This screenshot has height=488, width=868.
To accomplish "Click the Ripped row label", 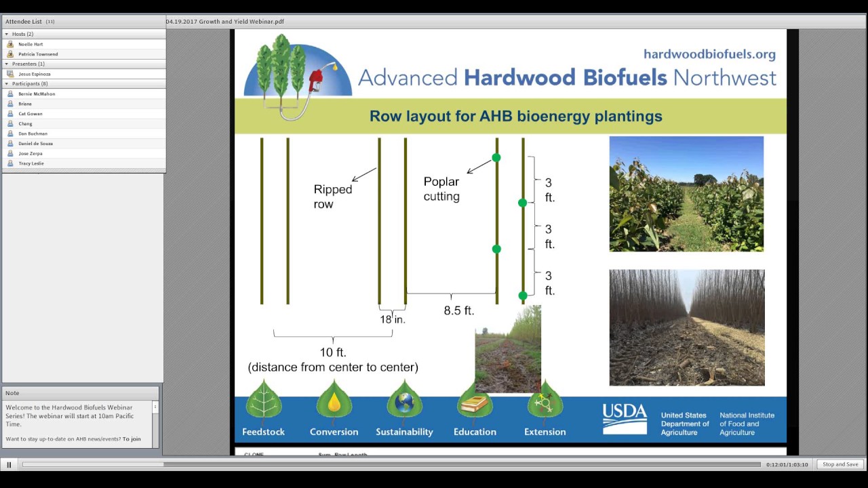I will pyautogui.click(x=332, y=197).
